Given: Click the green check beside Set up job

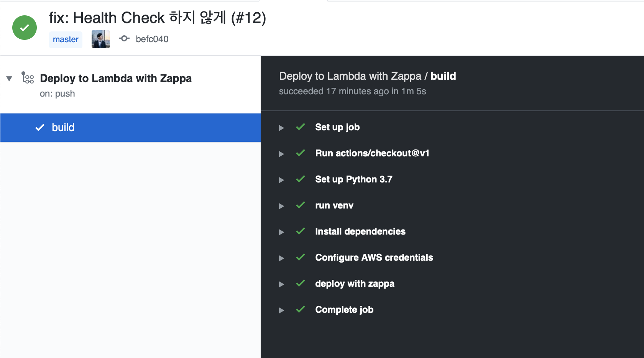Looking at the screenshot, I should pyautogui.click(x=301, y=127).
